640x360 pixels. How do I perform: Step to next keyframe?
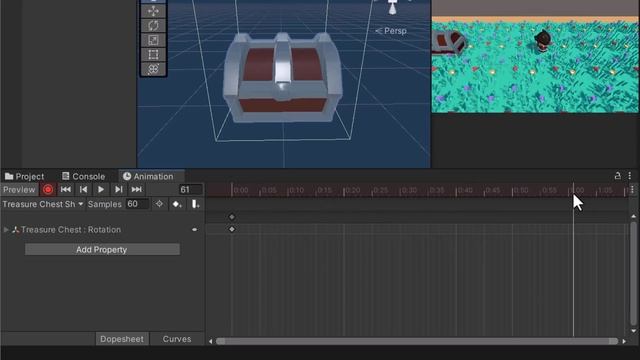click(x=118, y=189)
